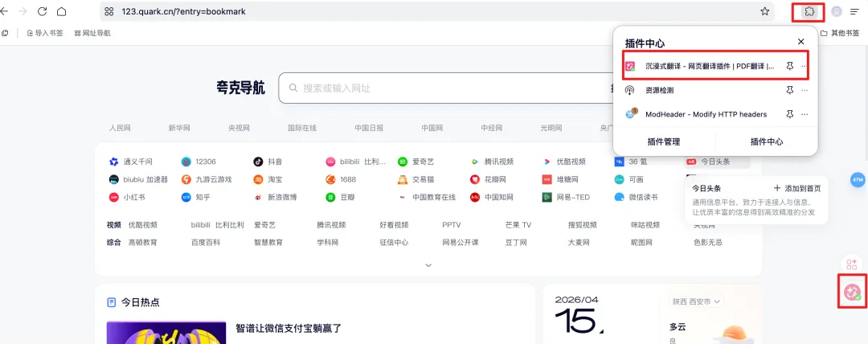Pin the ModHeader extension

790,114
